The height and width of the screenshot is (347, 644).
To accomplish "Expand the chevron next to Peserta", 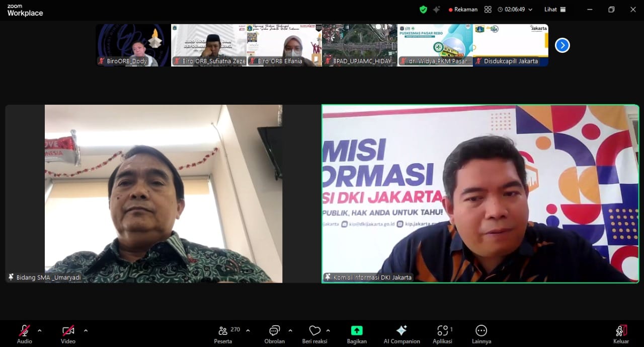I will pyautogui.click(x=248, y=331).
